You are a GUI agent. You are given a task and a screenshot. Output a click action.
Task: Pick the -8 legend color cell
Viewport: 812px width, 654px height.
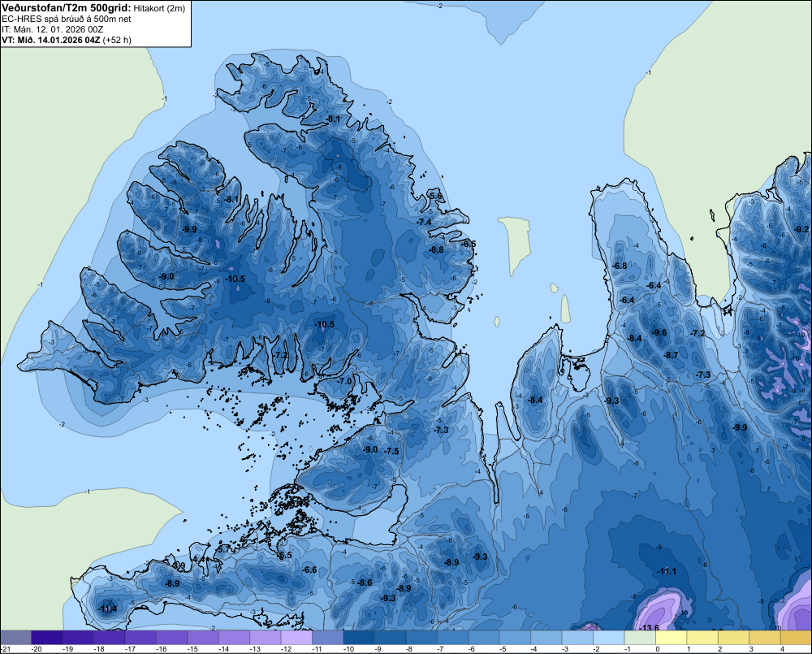[x=421, y=638]
